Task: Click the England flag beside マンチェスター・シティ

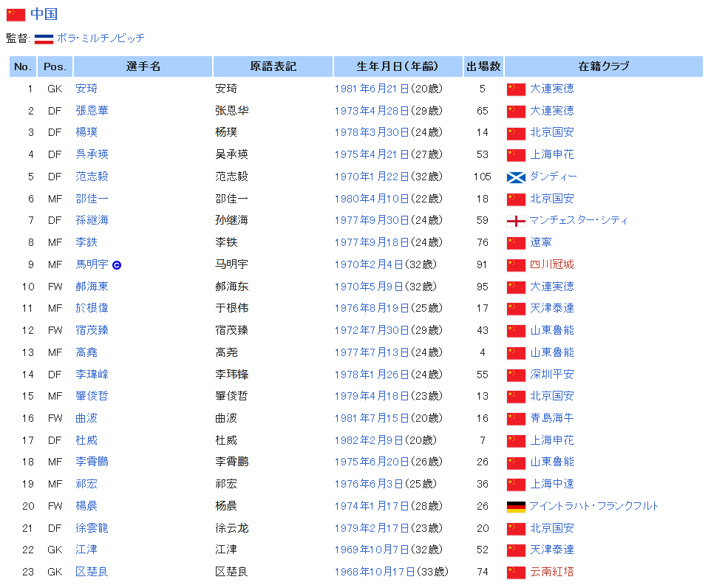Action: tap(516, 221)
